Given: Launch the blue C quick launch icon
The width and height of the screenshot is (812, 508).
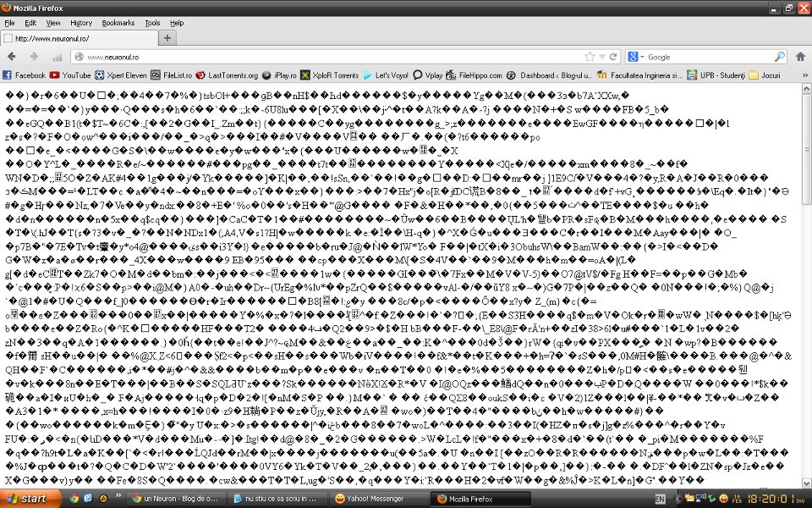Looking at the screenshot, I should (x=88, y=499).
